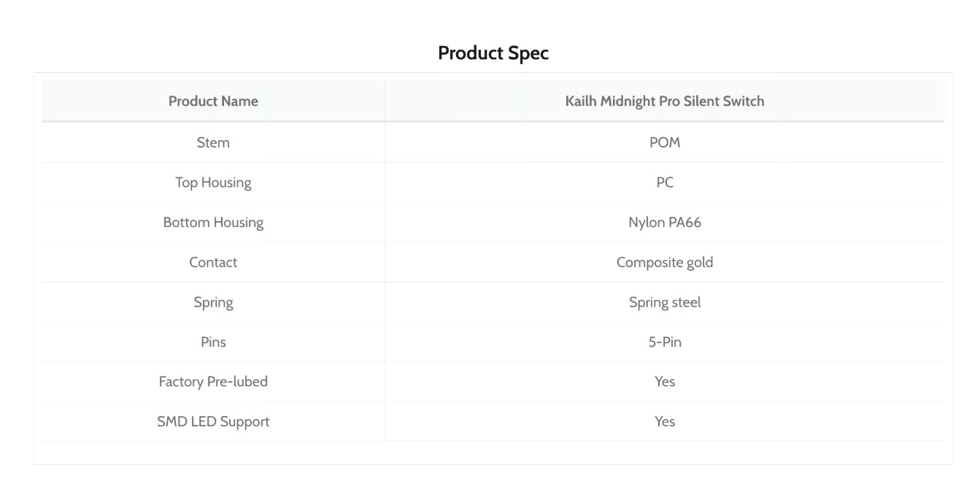Image resolution: width=980 pixels, height=492 pixels.
Task: Select the Top Housing row label
Action: point(213,183)
